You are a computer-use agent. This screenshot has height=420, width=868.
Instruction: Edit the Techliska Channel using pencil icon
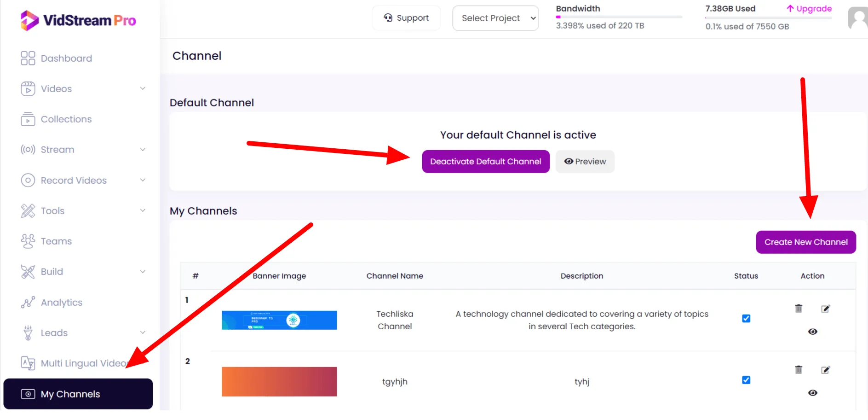(x=826, y=309)
